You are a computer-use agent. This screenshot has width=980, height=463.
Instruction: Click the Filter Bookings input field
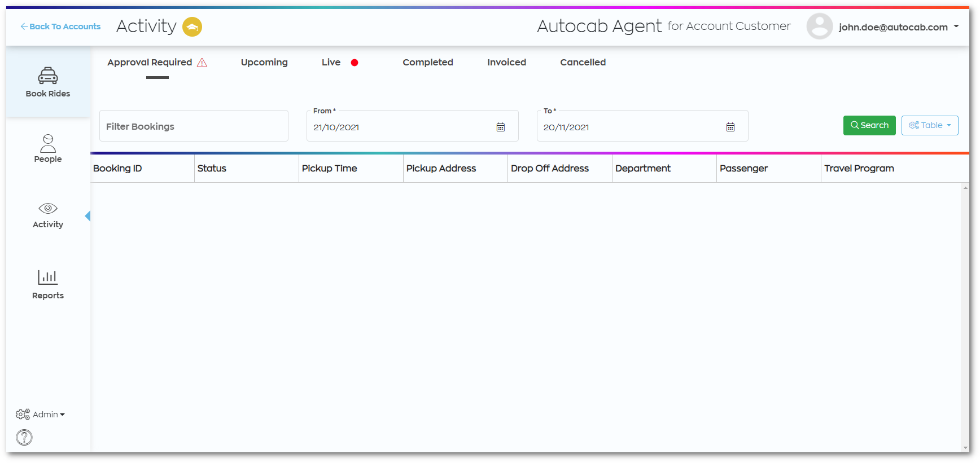[194, 126]
